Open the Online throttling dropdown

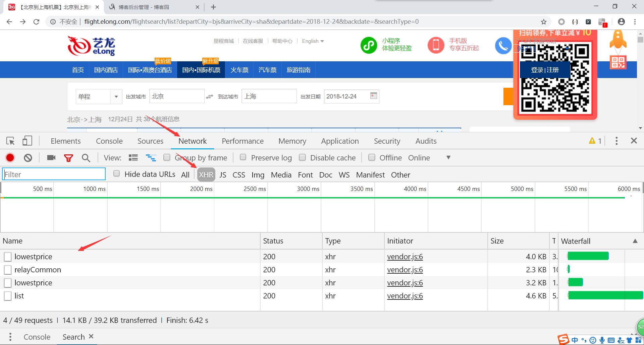pos(429,158)
